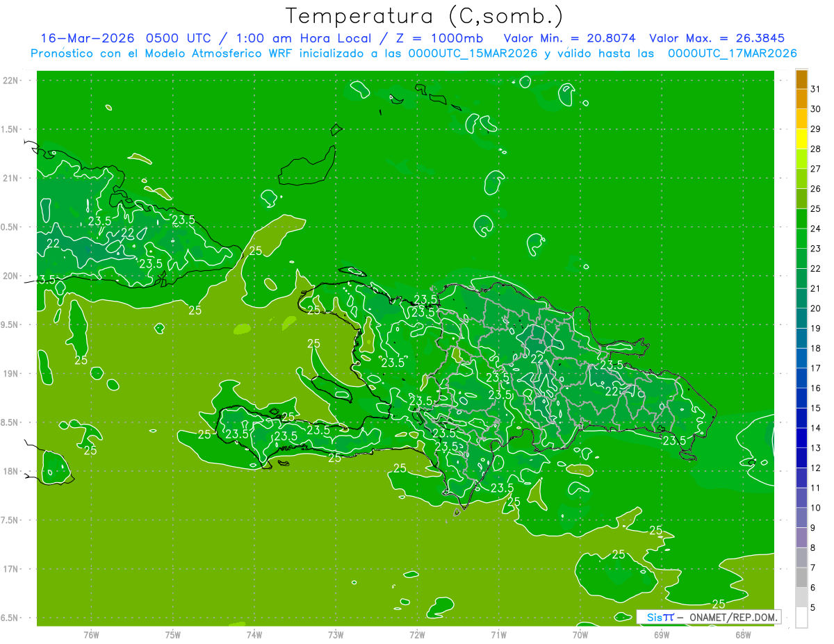This screenshot has height=644, width=834.
Task: Click the "0000UTC_15MAR2026" initialization time
Action: [473, 53]
